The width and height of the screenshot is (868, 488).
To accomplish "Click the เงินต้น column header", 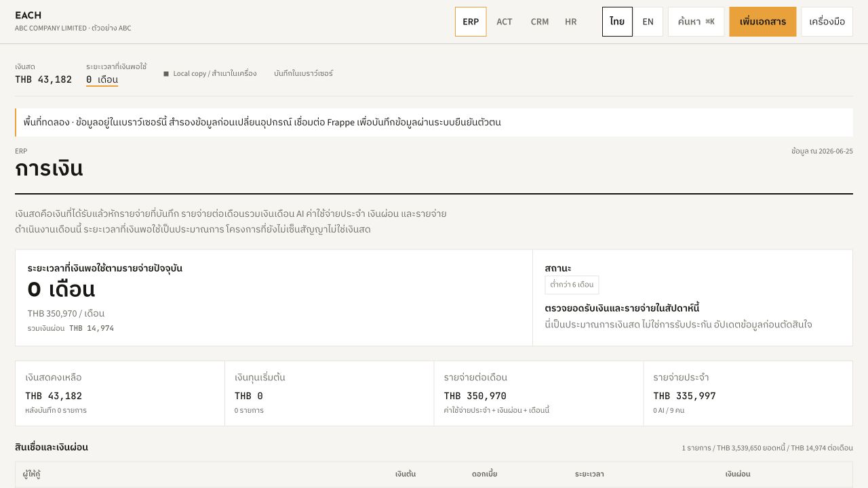I will click(x=406, y=474).
